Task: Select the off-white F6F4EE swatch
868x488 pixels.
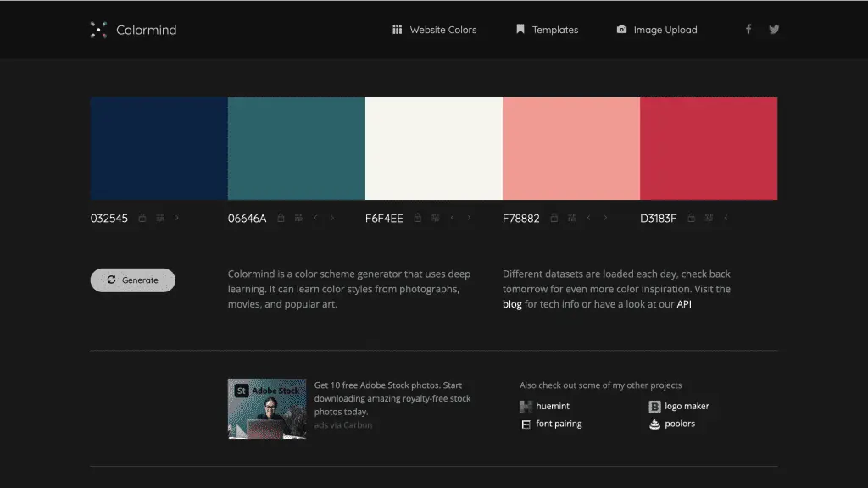Action: click(x=434, y=148)
